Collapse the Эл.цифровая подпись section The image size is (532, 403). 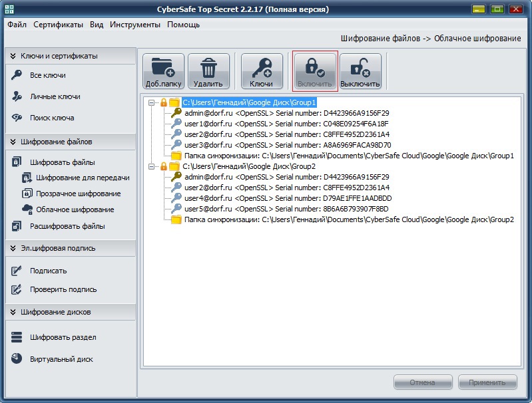pos(13,248)
